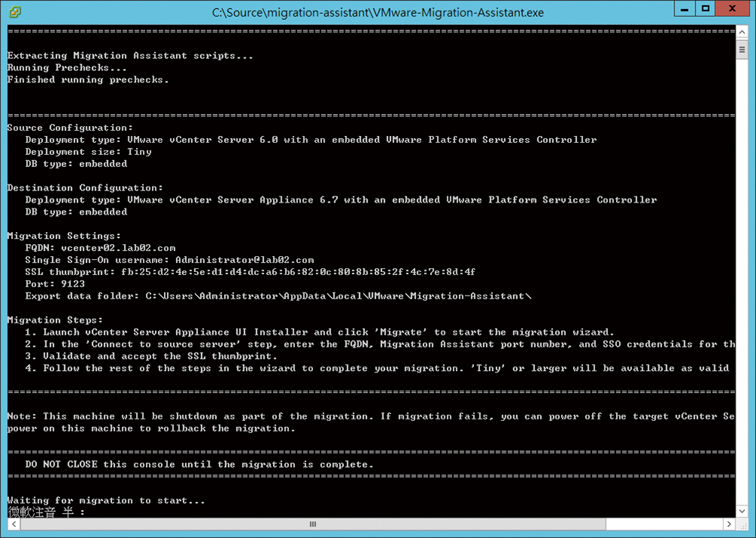This screenshot has height=538, width=756.
Task: Click the 'Note: This machine will be shutdown' line
Action: (371, 416)
